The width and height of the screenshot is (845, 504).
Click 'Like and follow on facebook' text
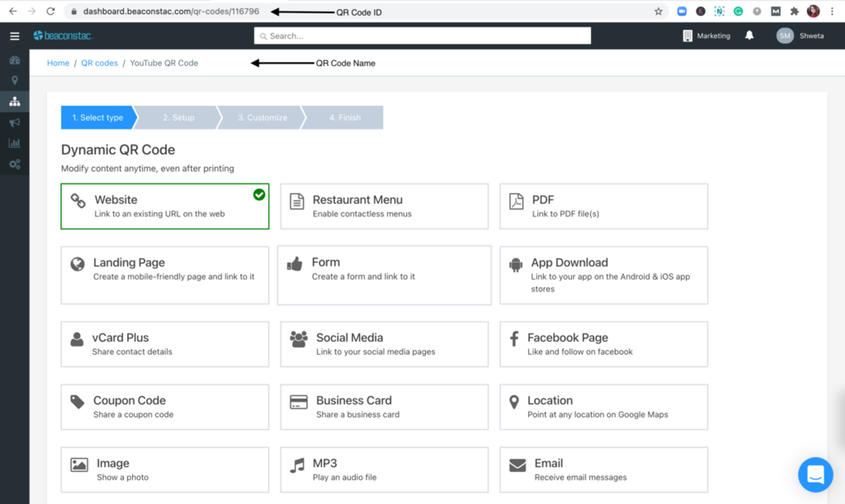coord(580,352)
